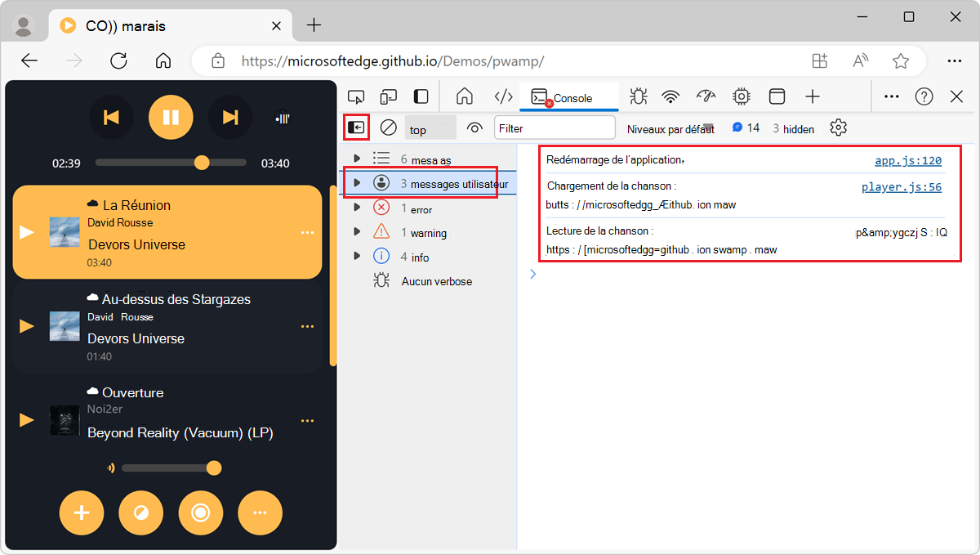The image size is (980, 555).
Task: Toggle the live expression eye icon
Action: pyautogui.click(x=475, y=128)
